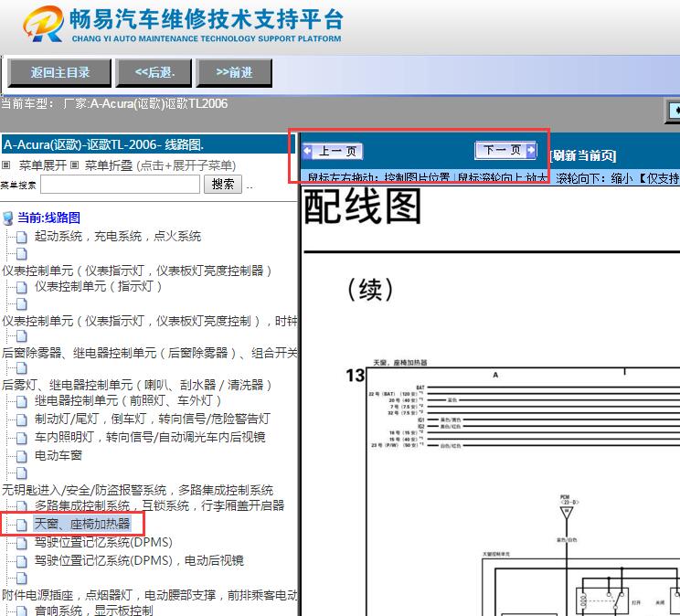This screenshot has width=680, height=616.
Task: Click document icon beside 仪表控制单元（指示灯）
Action: pos(21,287)
